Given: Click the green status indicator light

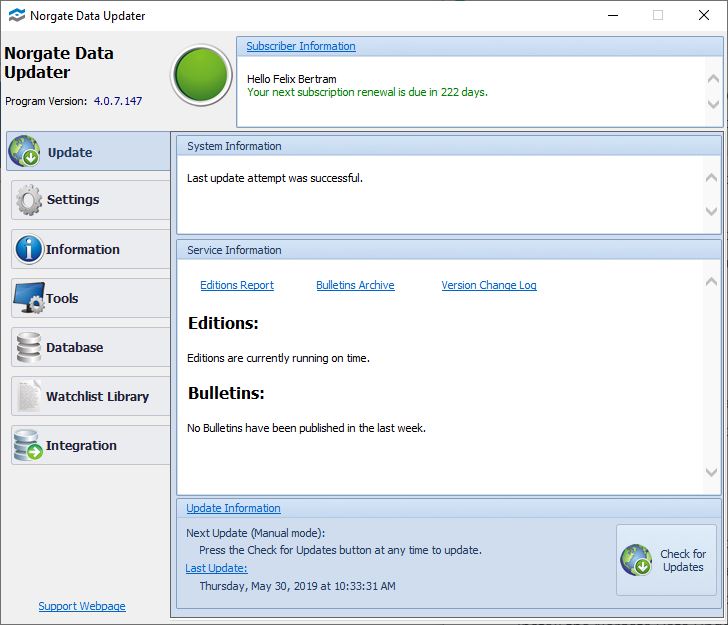Looking at the screenshot, I should (x=201, y=74).
